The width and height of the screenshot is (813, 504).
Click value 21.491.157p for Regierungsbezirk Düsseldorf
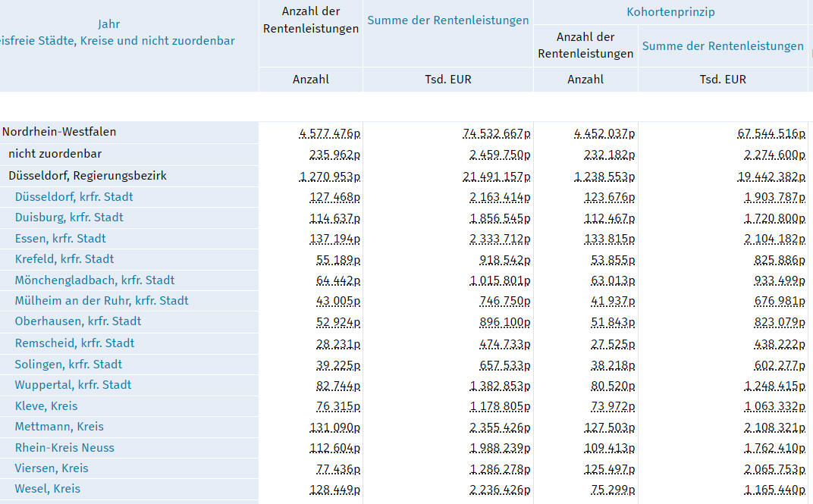[497, 177]
